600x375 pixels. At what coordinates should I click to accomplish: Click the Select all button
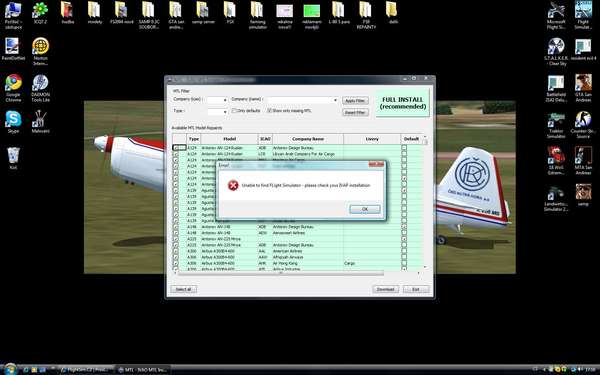tap(184, 289)
